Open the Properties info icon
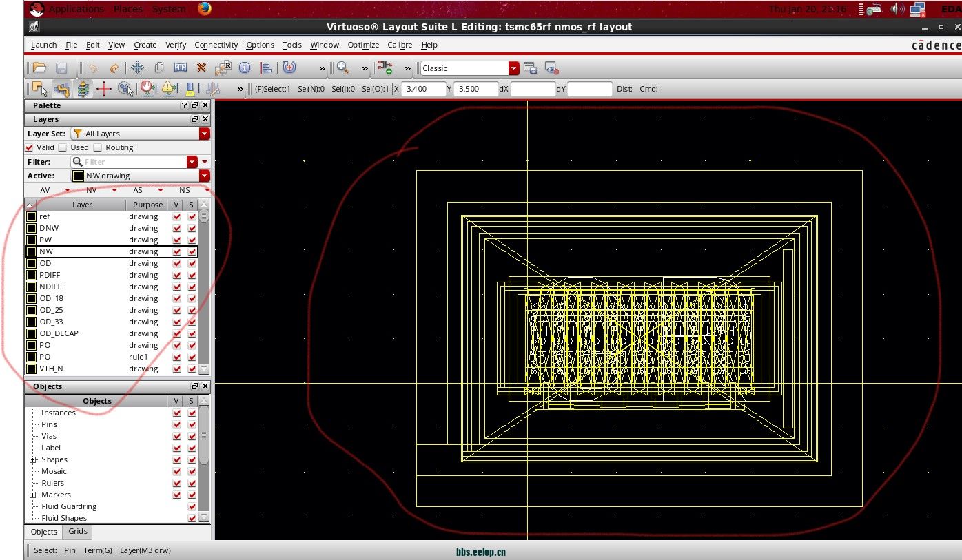Viewport: 962px width, 560px height. click(x=244, y=68)
